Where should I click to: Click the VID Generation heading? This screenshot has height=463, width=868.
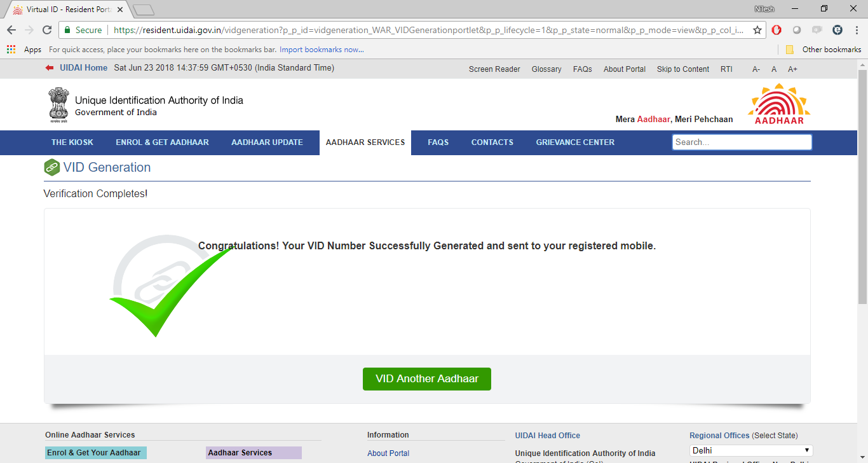(x=107, y=168)
